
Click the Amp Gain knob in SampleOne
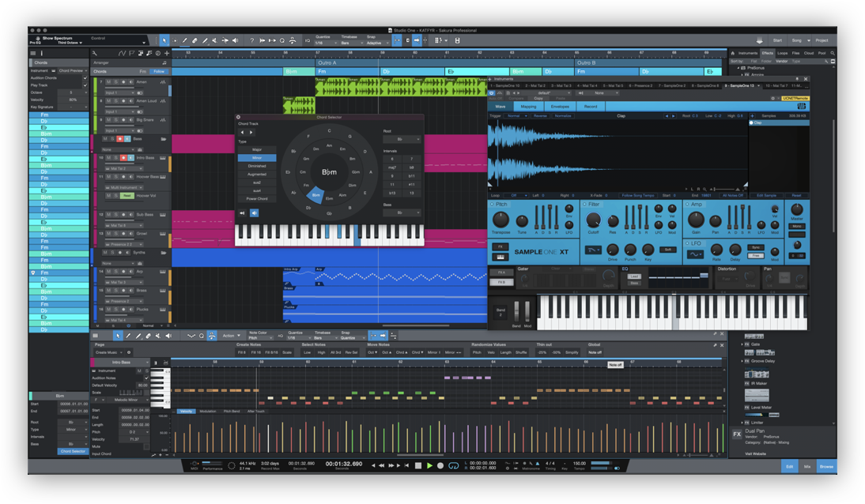coord(697,220)
